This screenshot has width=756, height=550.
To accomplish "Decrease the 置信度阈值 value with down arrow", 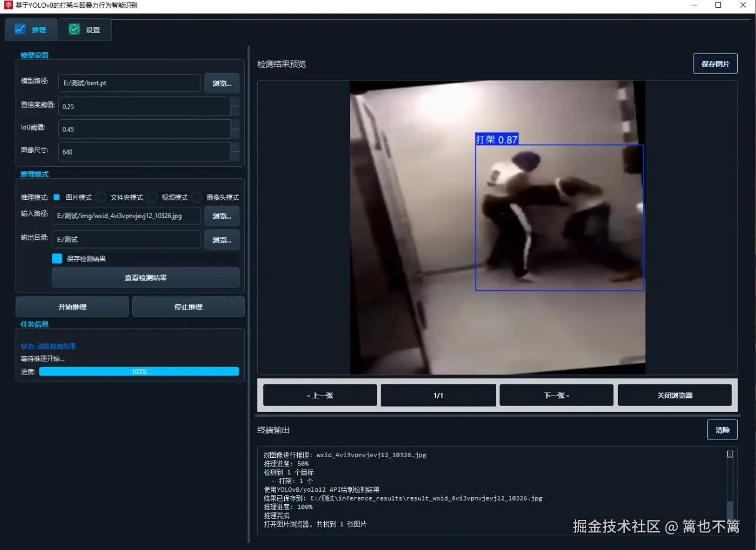I will point(235,111).
